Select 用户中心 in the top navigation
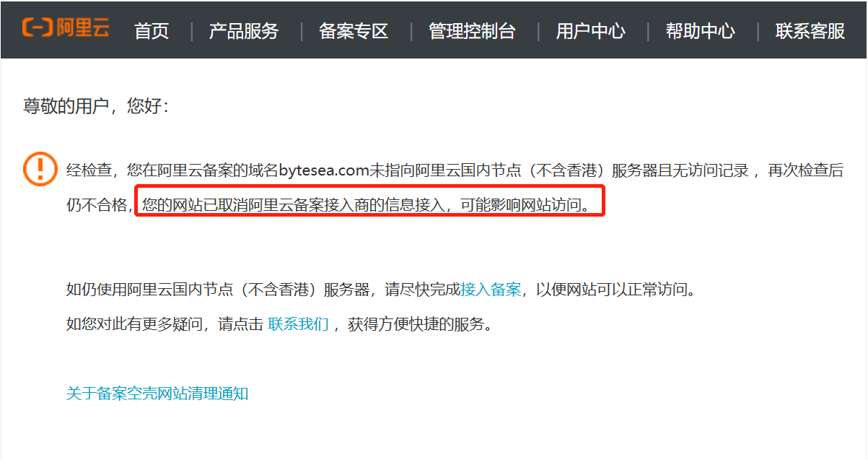Screen dimensions: 868x460 tap(591, 31)
